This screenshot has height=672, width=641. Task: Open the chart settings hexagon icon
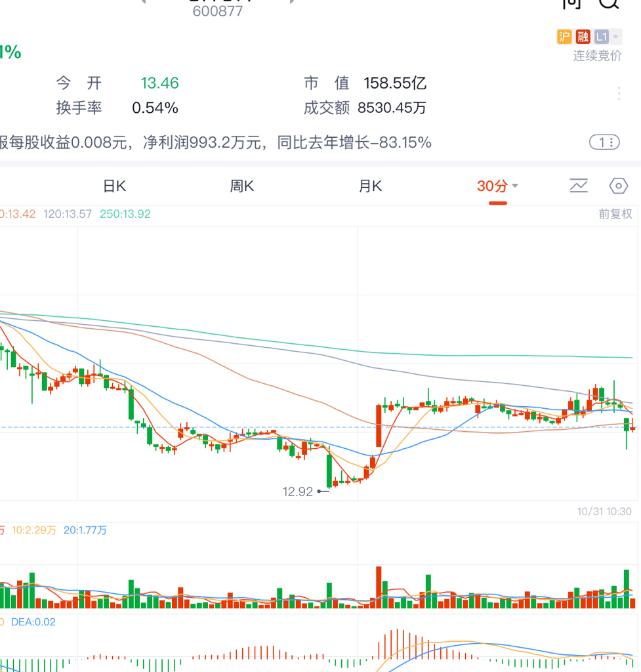click(618, 186)
